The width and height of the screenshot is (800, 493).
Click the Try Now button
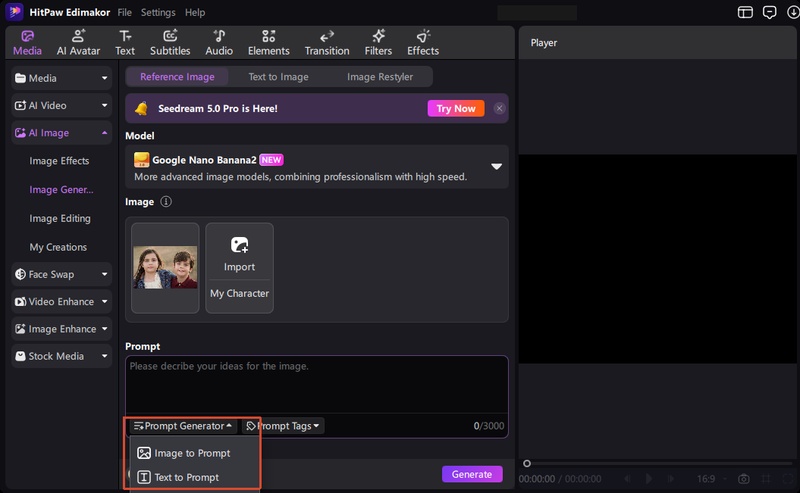[x=456, y=108]
